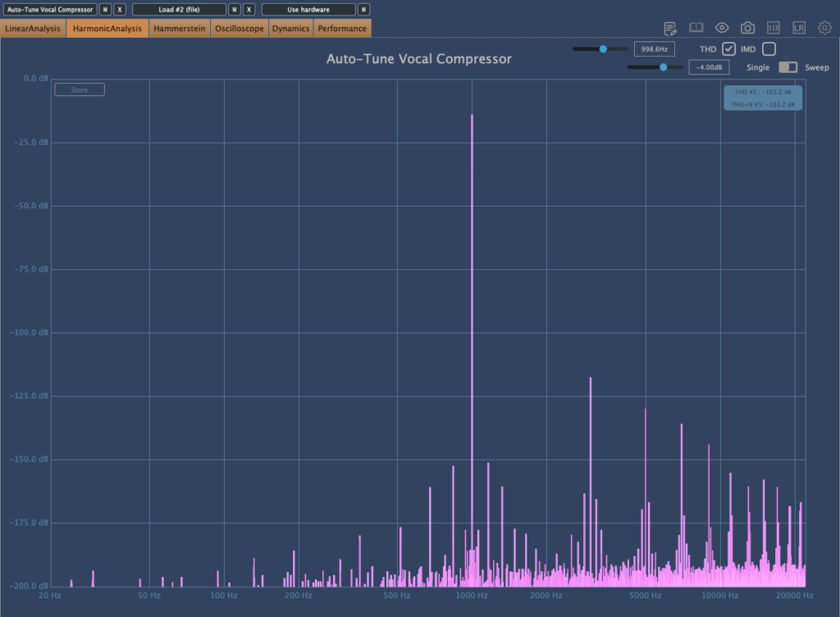Click the 0.0 dB axis label
Screen dimensions: 840x617
click(36, 78)
